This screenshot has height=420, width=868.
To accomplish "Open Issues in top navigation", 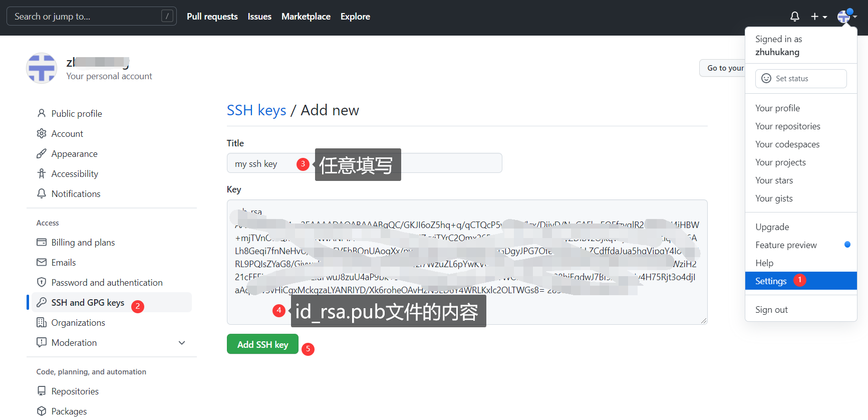I will [259, 17].
